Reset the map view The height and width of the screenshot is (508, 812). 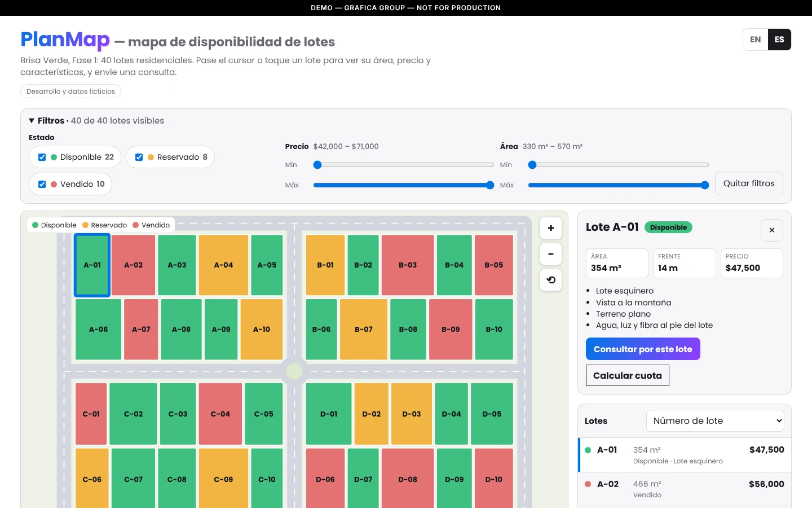pyautogui.click(x=551, y=280)
